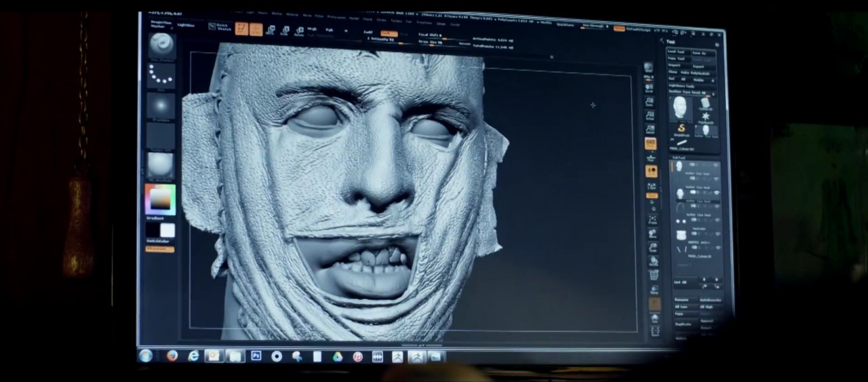Open Projection Master
Image resolution: width=868 pixels, height=382 pixels.
(x=162, y=23)
